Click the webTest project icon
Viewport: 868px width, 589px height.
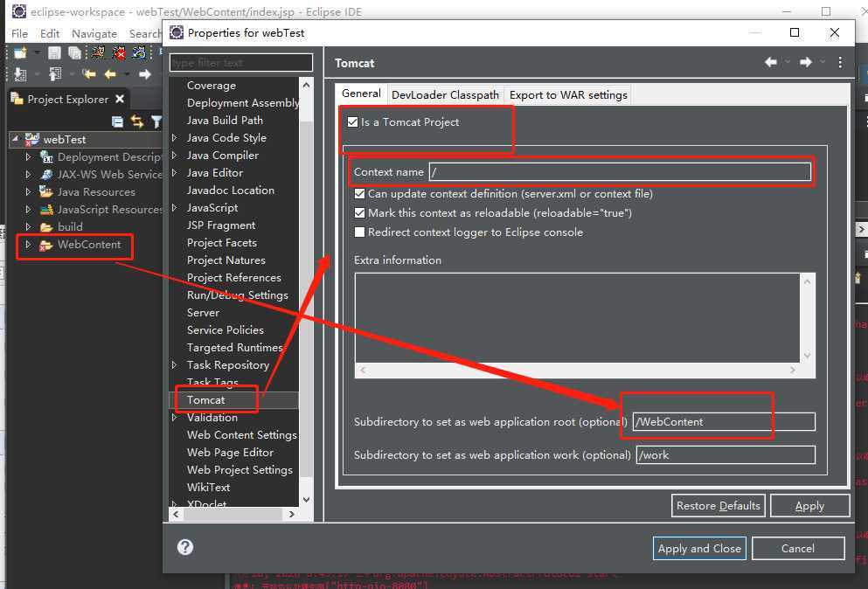pyautogui.click(x=32, y=139)
